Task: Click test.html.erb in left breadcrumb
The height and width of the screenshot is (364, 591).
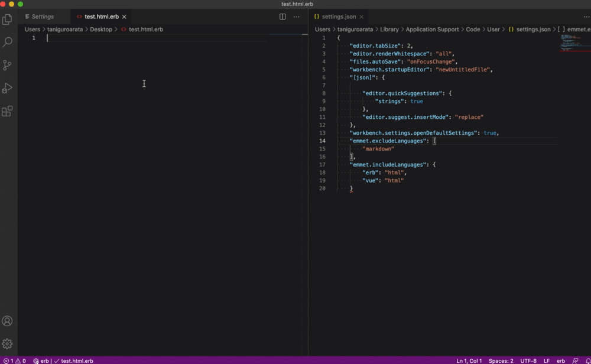Action: click(x=146, y=29)
